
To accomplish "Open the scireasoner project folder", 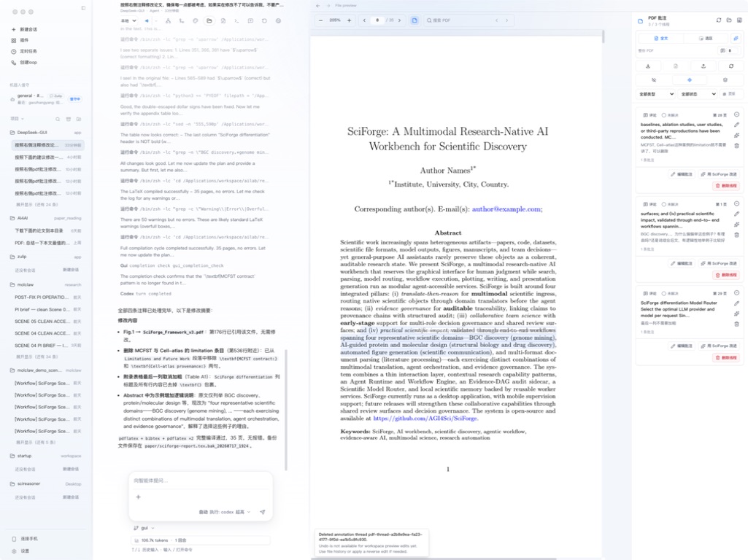I will tap(46, 483).
